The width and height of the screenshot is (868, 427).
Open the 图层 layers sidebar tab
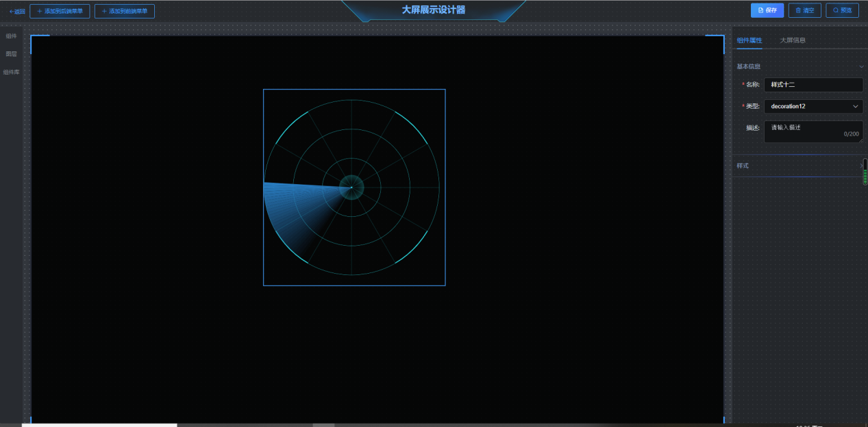[x=11, y=53]
